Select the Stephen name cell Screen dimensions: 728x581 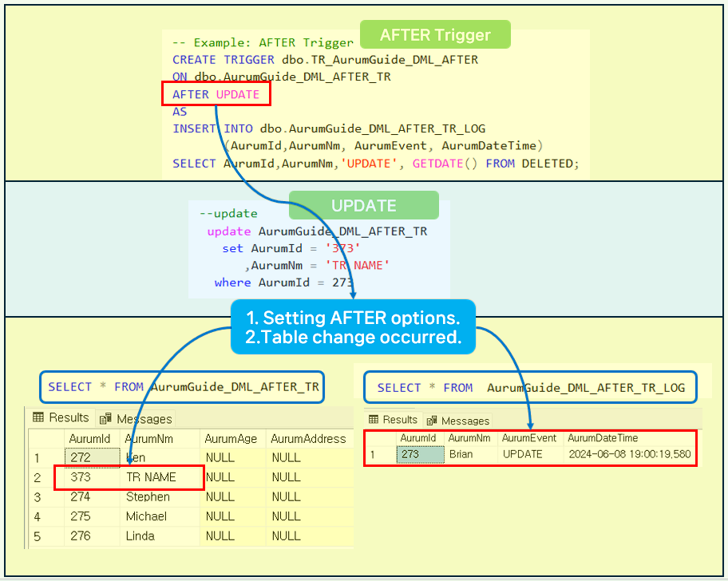click(x=160, y=496)
